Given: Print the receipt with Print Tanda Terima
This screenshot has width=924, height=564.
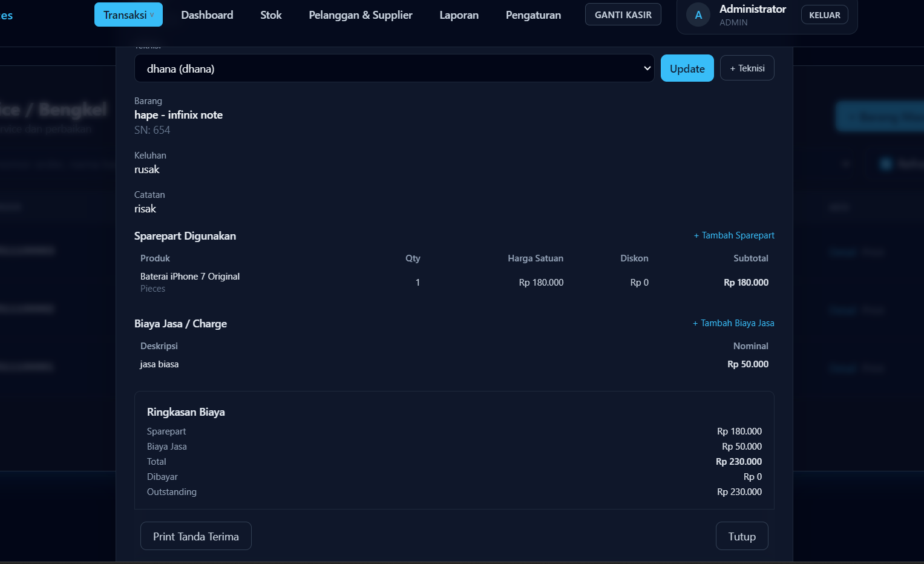Looking at the screenshot, I should tap(195, 536).
